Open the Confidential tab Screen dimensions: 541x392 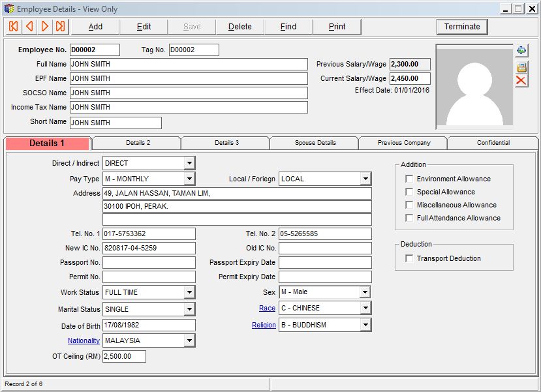(x=493, y=143)
